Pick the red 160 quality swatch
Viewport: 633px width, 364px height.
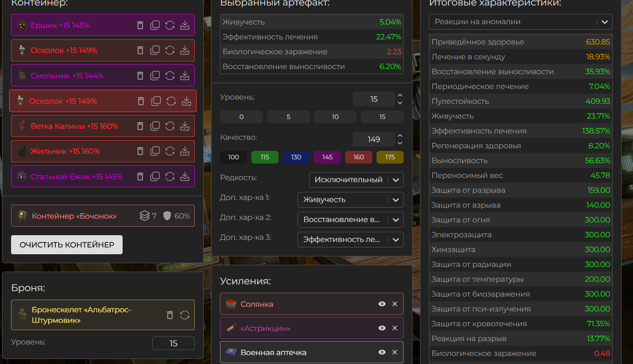(359, 157)
